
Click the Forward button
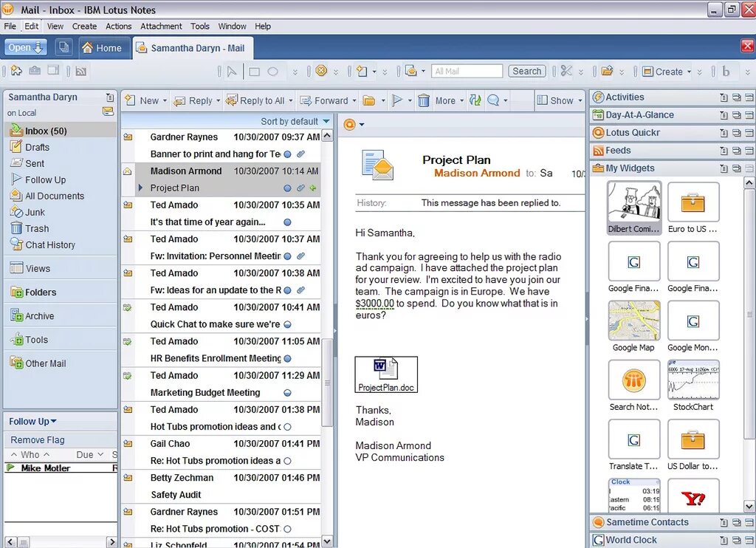[325, 100]
